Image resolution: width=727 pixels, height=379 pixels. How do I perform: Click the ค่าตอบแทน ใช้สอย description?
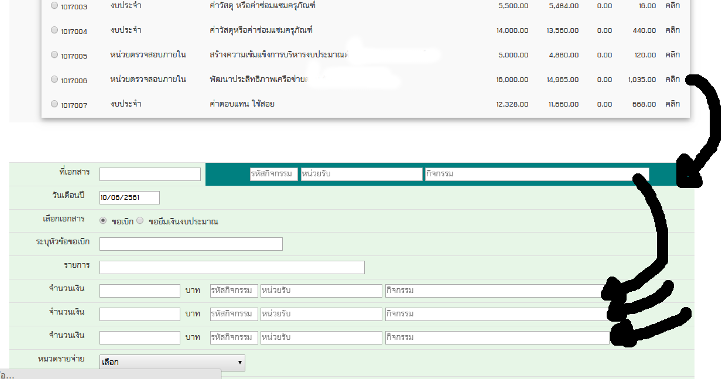point(242,104)
